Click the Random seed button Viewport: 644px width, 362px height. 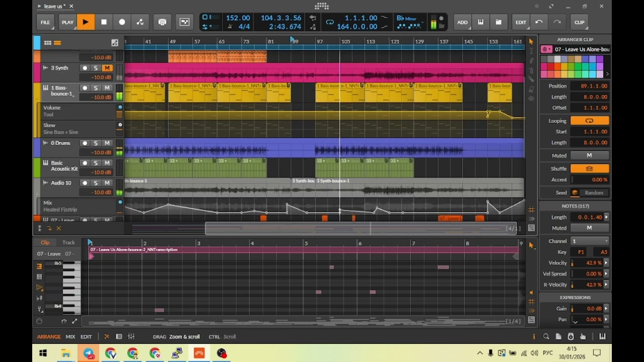594,193
